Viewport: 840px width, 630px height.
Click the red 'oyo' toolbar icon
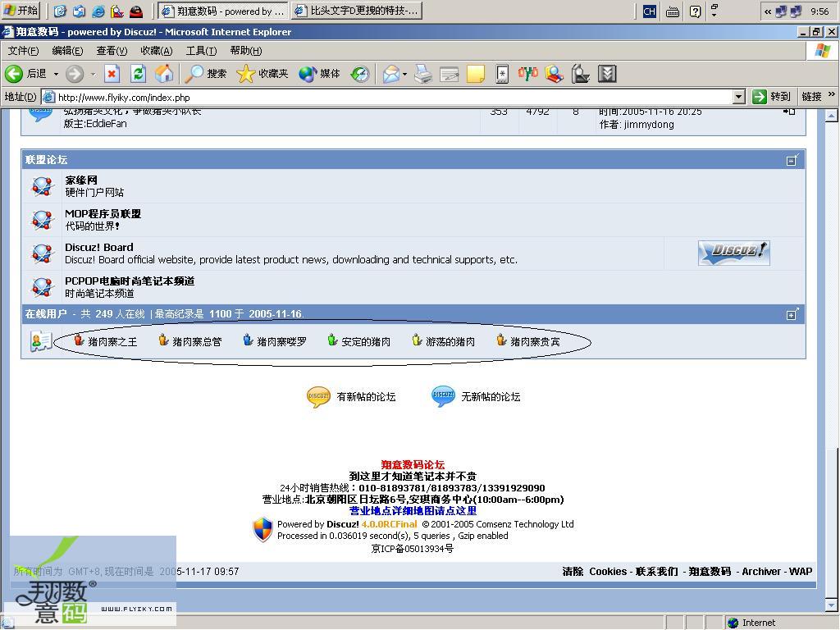pos(527,73)
